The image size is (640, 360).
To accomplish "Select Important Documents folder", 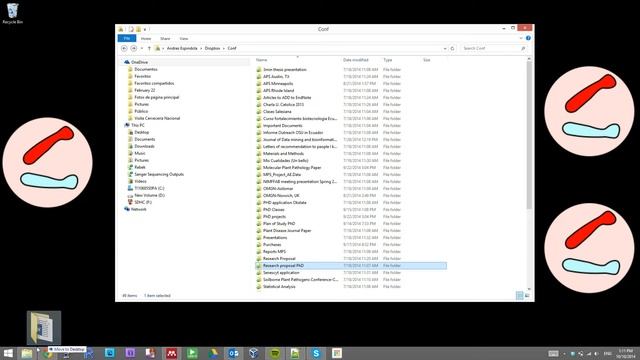I will pyautogui.click(x=283, y=126).
